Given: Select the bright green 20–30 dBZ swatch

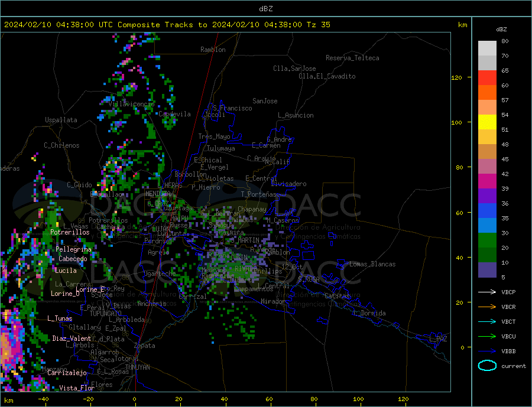Looking at the screenshot, I should 487,240.
